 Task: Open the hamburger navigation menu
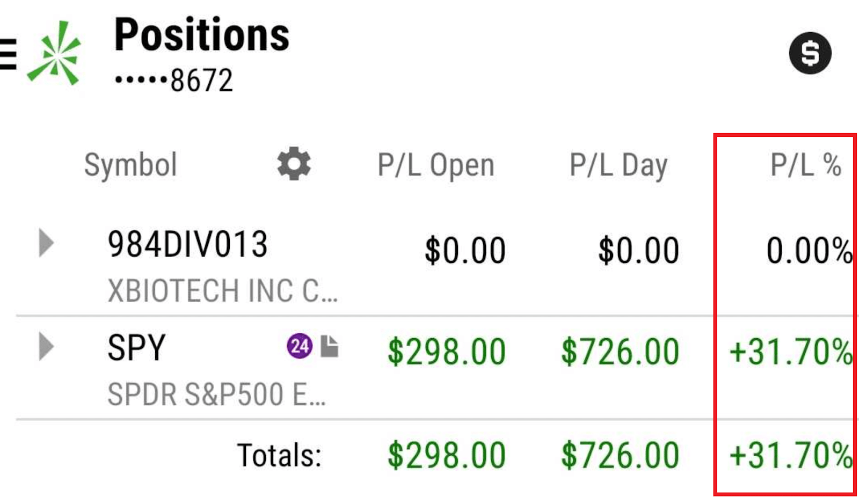(x=8, y=54)
